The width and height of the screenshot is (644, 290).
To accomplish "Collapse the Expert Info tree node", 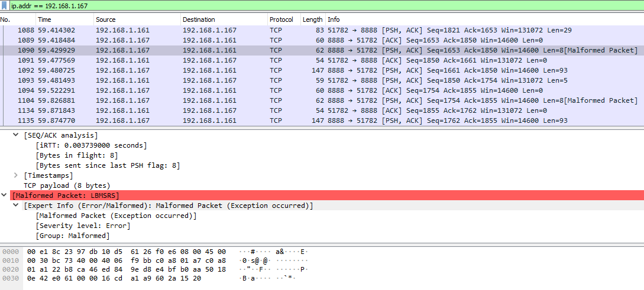I will pos(15,206).
